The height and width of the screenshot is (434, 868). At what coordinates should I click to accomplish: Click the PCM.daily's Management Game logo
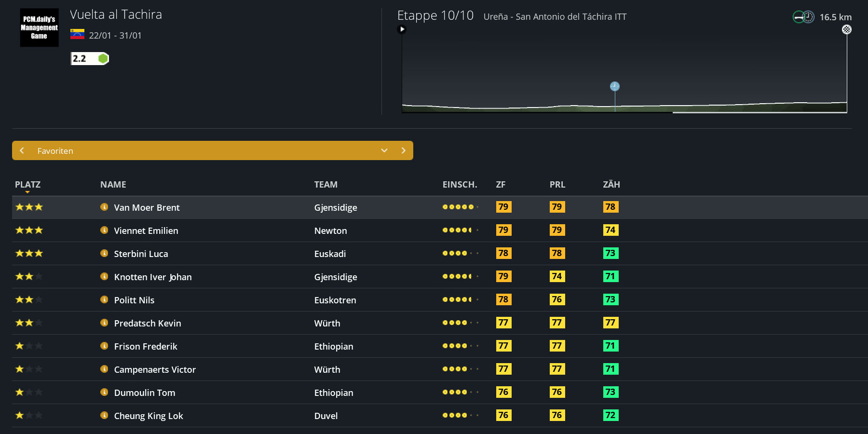pyautogui.click(x=39, y=27)
